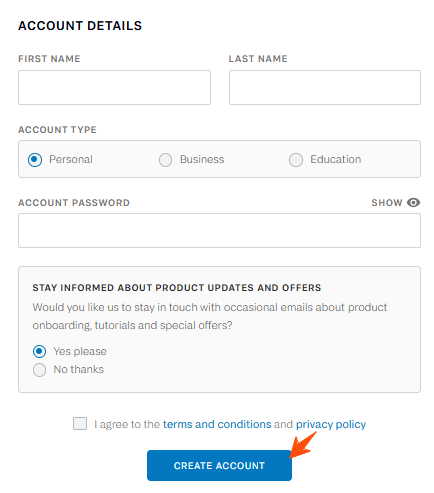Screen dimensions: 434x493
Task: Focus the Last Name input field
Action: pyautogui.click(x=325, y=87)
